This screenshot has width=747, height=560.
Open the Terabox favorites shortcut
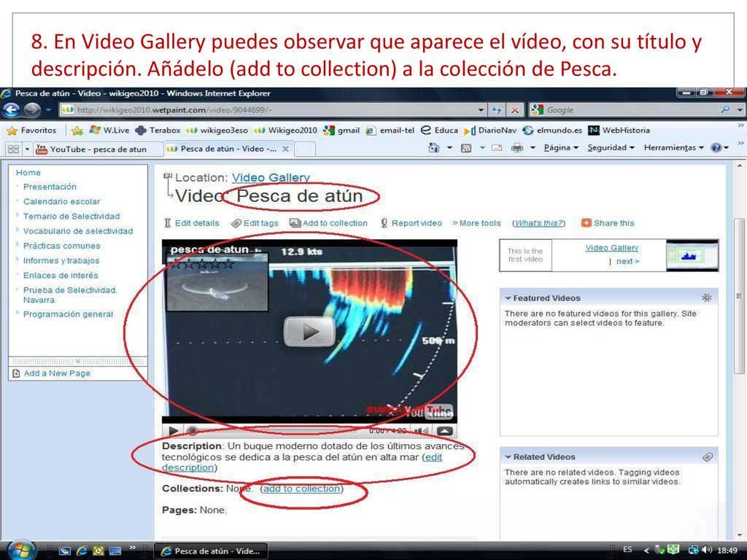tap(158, 130)
